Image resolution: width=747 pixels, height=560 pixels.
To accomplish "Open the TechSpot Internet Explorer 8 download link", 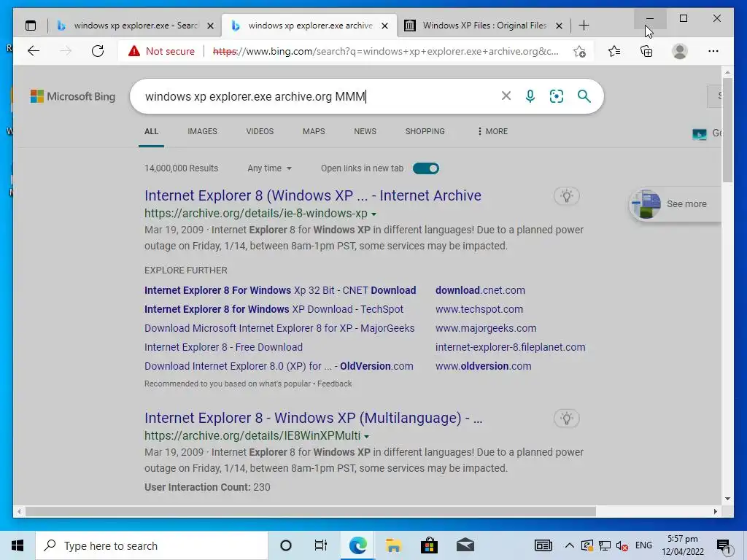I will pos(274,309).
